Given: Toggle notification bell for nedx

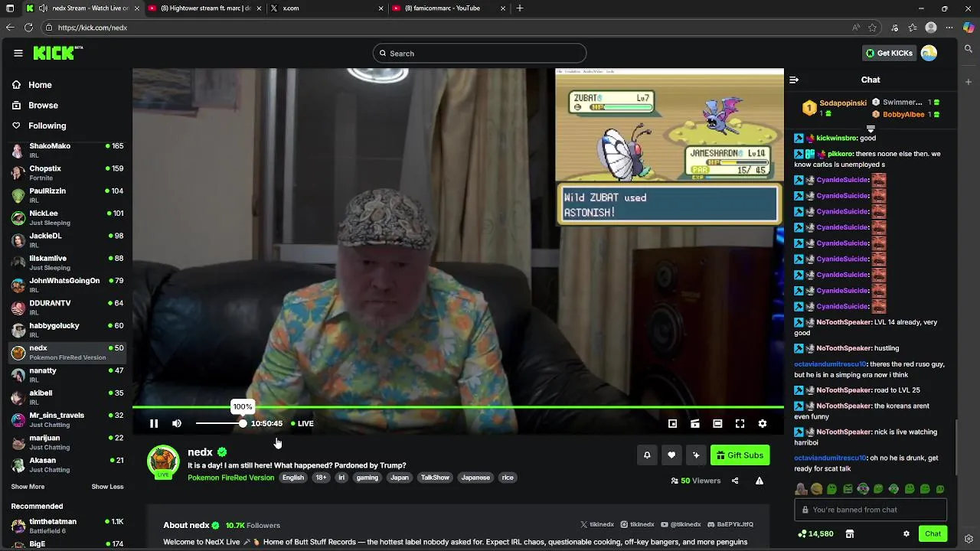Looking at the screenshot, I should point(647,455).
